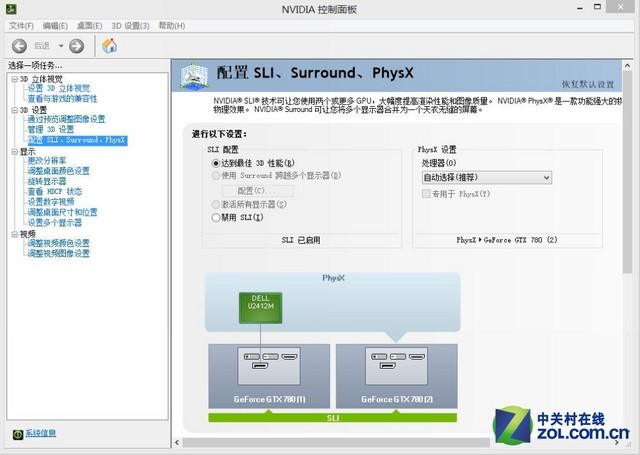Click the green SLI bridge bar

(x=333, y=418)
